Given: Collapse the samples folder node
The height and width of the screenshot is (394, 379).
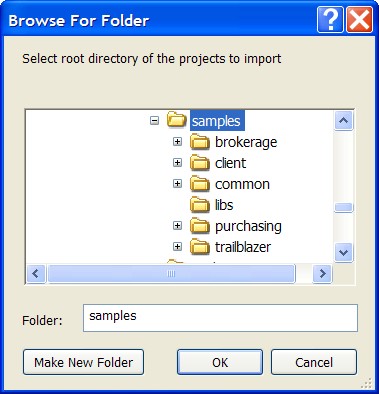Looking at the screenshot, I should tap(154, 120).
